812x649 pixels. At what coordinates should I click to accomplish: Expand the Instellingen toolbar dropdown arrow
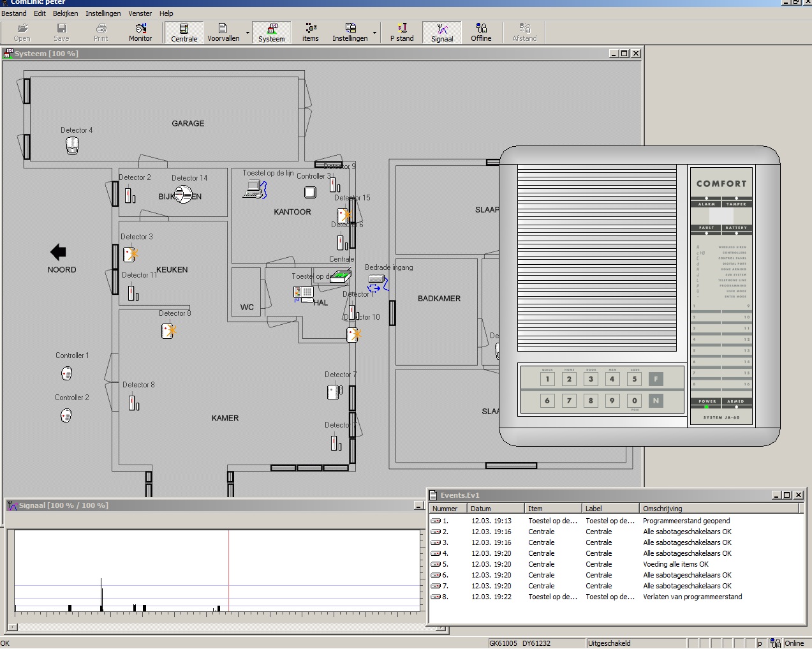[x=374, y=33]
